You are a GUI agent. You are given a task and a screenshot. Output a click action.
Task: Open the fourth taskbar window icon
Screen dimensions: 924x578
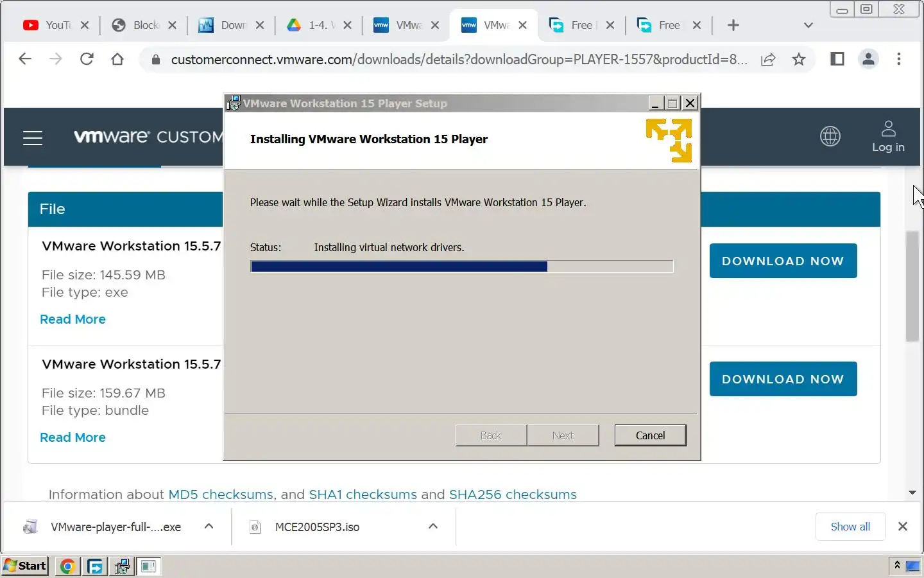tap(149, 566)
